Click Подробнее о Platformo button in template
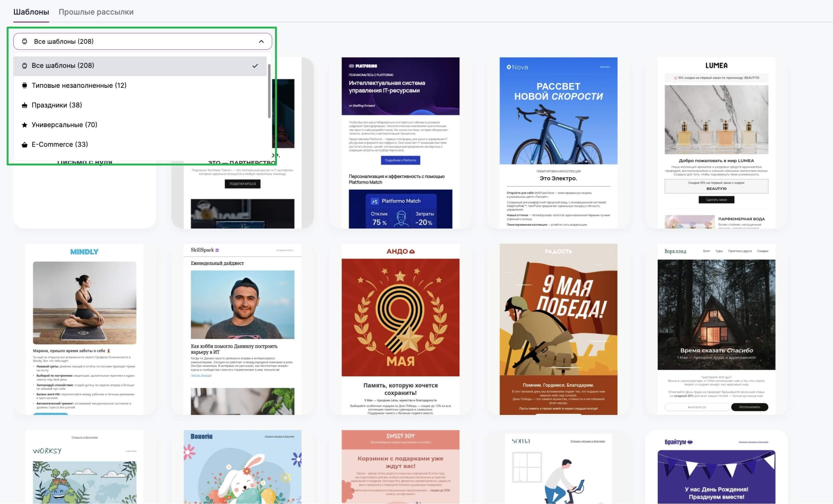The image size is (833, 504). click(400, 160)
